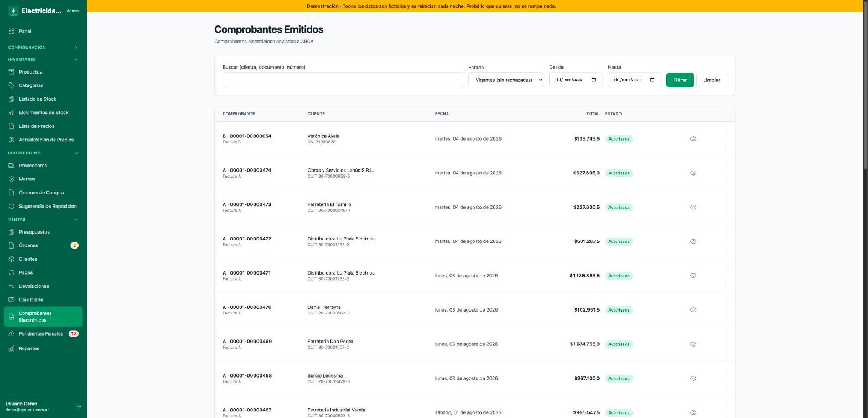Click the Electricidad app logo icon
This screenshot has height=418, width=868.
pos(13,11)
